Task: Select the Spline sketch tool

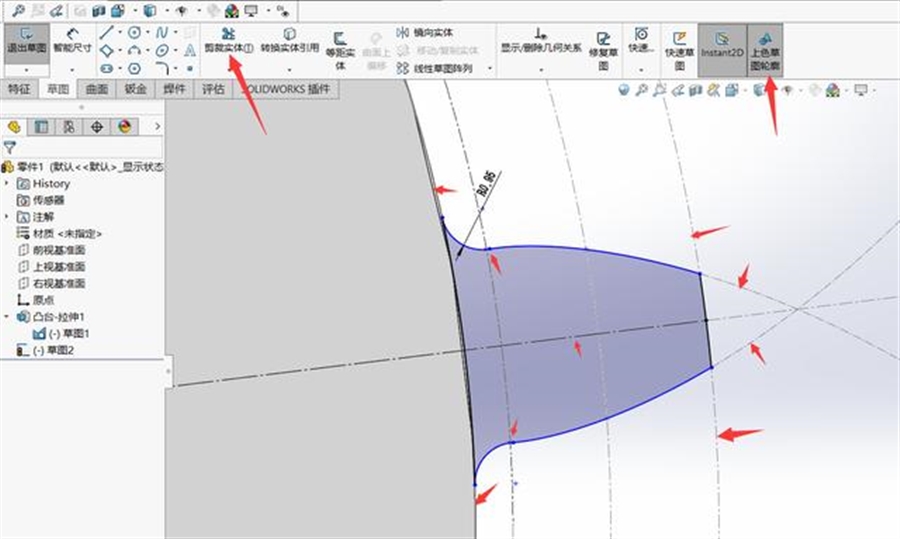Action: click(162, 33)
